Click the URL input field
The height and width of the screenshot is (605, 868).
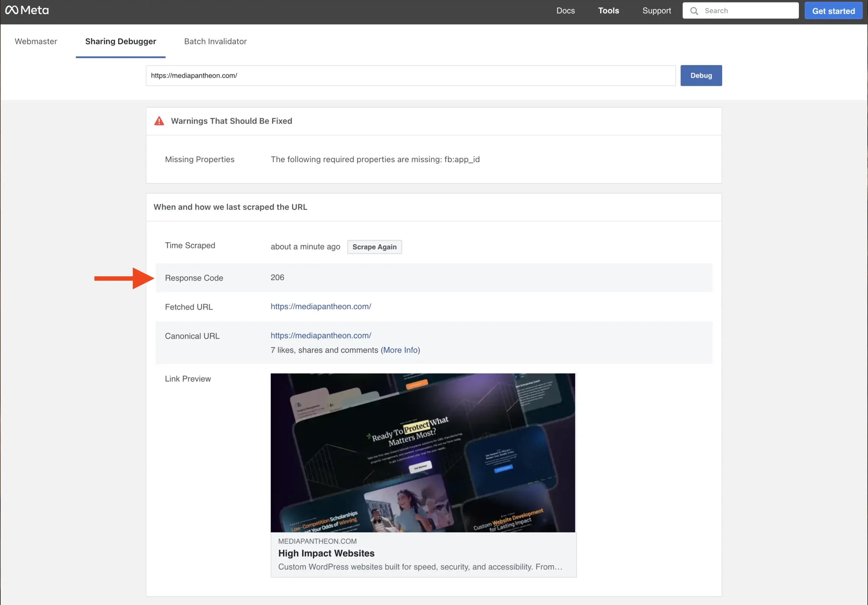(411, 76)
